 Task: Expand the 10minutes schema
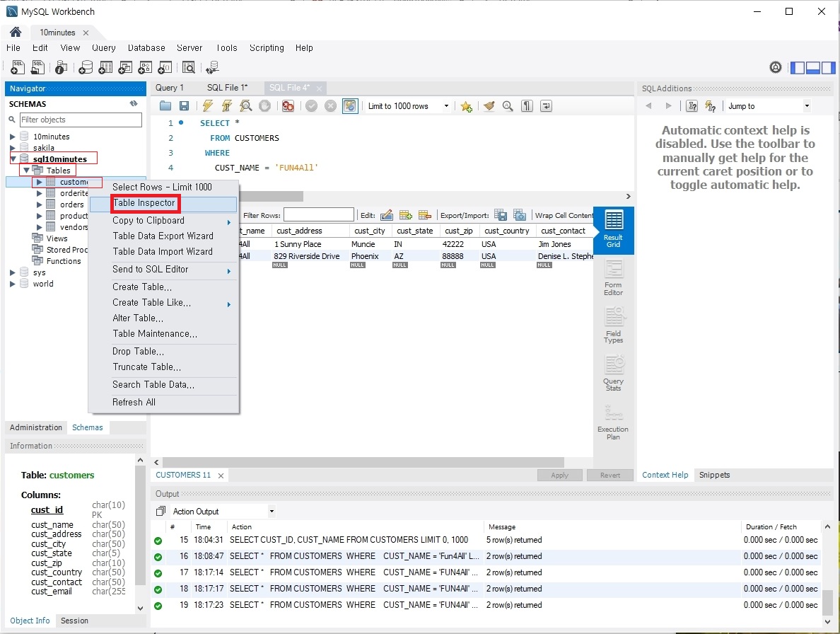point(12,137)
